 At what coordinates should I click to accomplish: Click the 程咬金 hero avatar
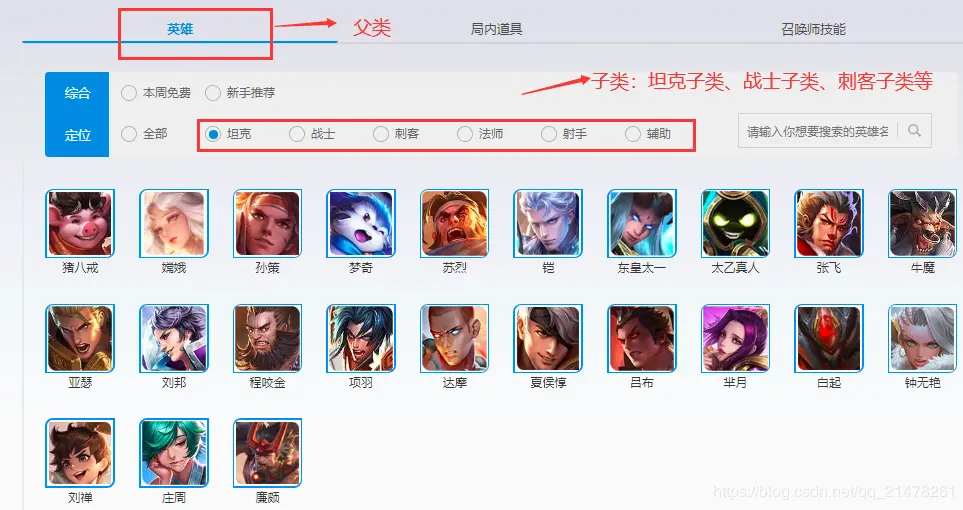267,338
